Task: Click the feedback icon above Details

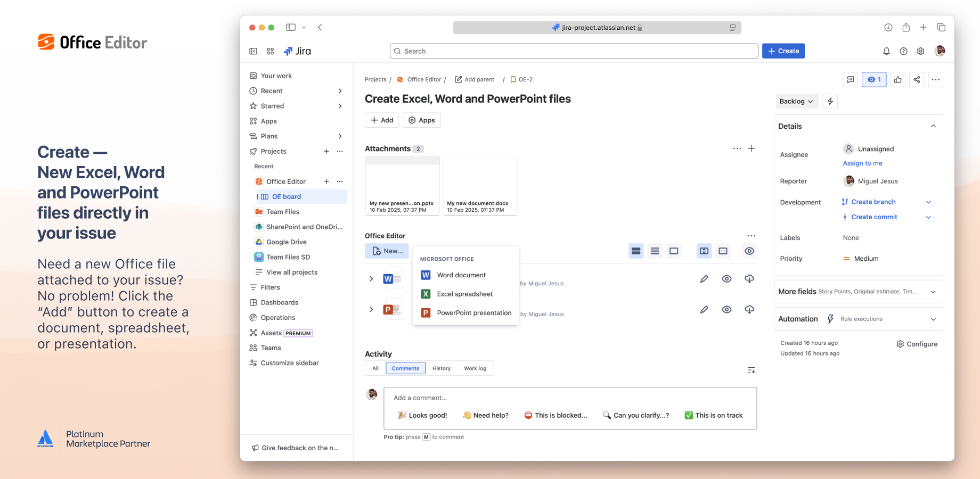Action: coord(851,79)
